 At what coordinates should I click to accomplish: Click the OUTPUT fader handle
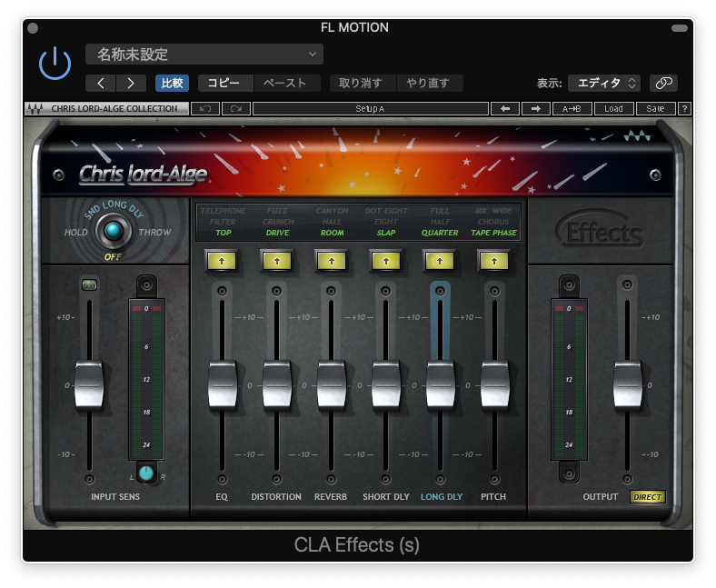point(628,384)
